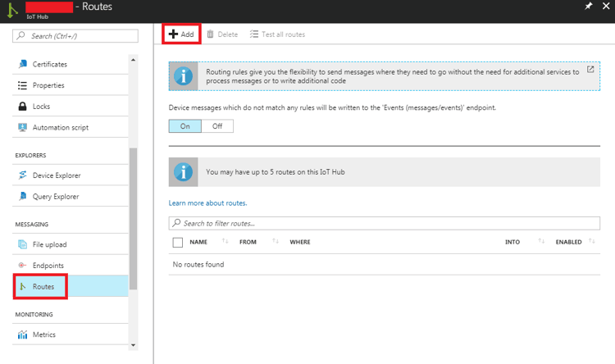615x364 pixels.
Task: Open the Metrics chart item
Action: point(43,334)
